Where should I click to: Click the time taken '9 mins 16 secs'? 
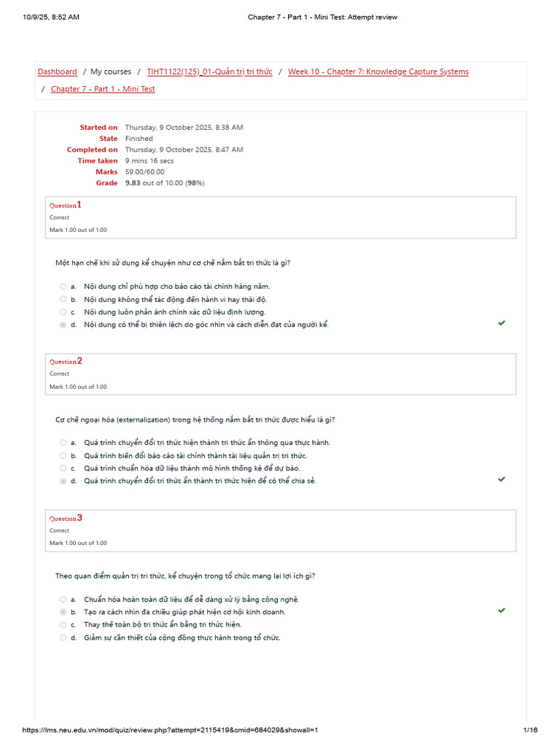pos(149,161)
